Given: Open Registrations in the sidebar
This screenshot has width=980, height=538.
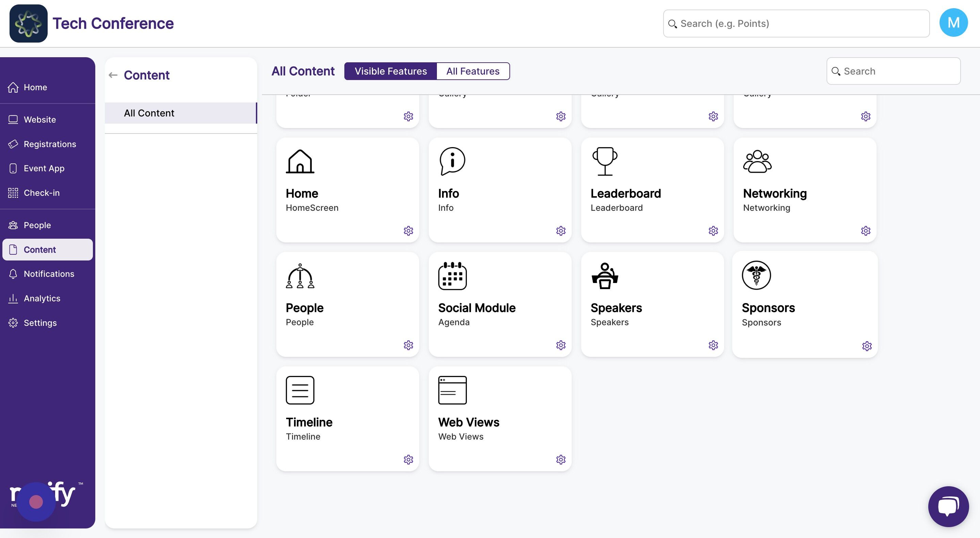Looking at the screenshot, I should (50, 144).
